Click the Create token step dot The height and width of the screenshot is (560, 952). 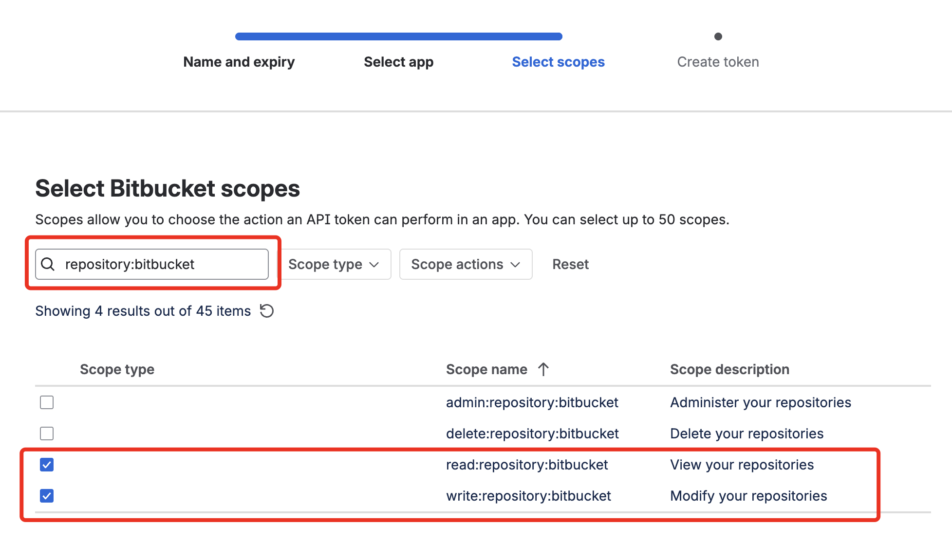(x=718, y=36)
